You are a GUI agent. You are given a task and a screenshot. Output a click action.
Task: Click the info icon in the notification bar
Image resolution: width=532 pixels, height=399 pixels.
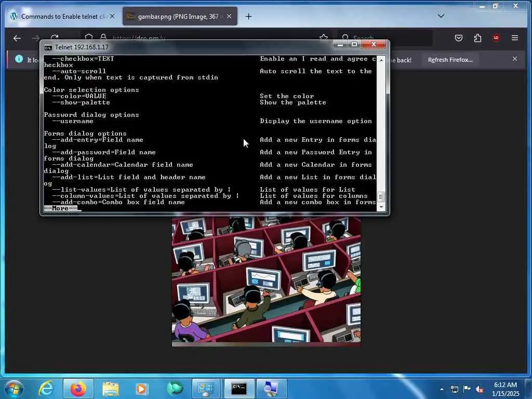pos(19,59)
